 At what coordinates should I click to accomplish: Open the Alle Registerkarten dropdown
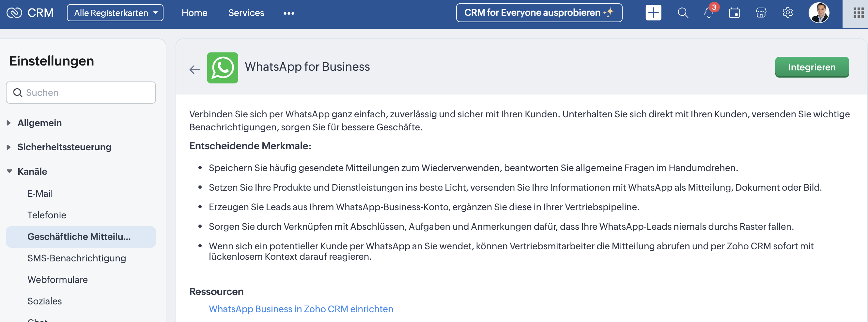tap(115, 13)
